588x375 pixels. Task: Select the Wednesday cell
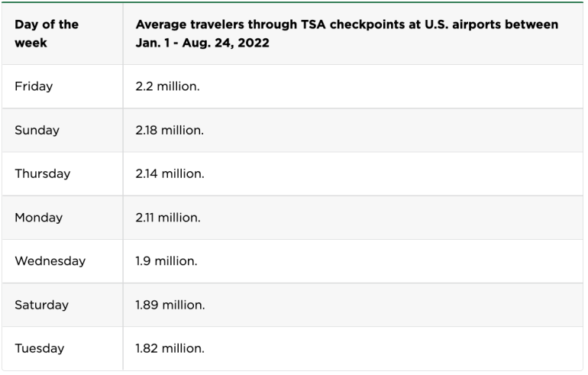pyautogui.click(x=50, y=261)
